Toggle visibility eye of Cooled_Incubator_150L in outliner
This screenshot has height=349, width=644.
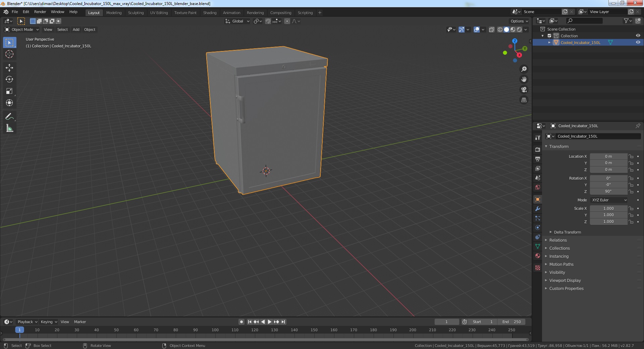point(638,42)
